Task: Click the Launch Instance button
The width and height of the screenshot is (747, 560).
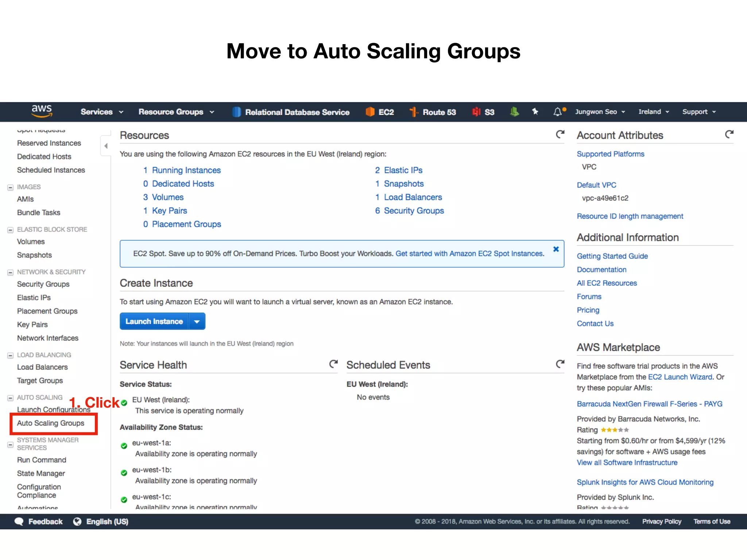Action: click(154, 322)
